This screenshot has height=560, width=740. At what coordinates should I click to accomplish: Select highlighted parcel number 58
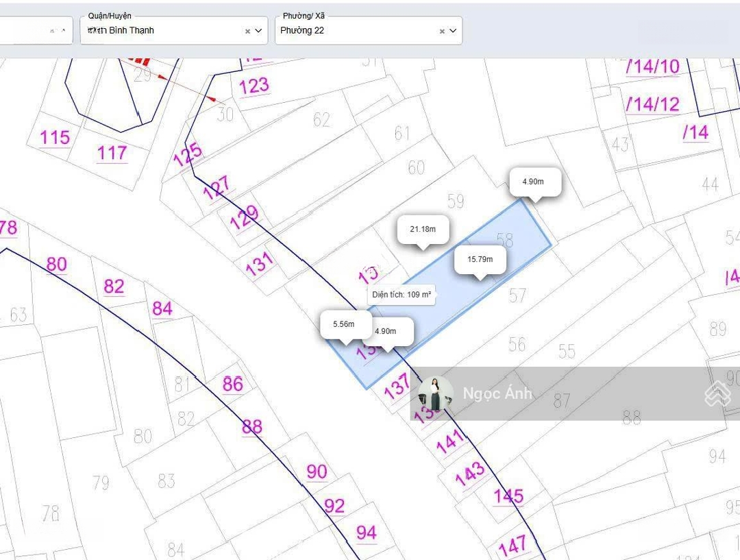pos(504,240)
